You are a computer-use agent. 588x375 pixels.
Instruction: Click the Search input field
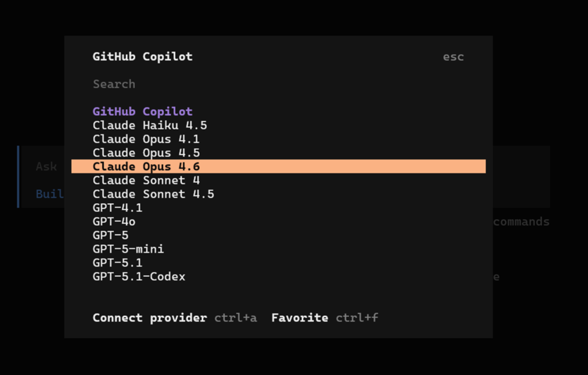click(278, 84)
